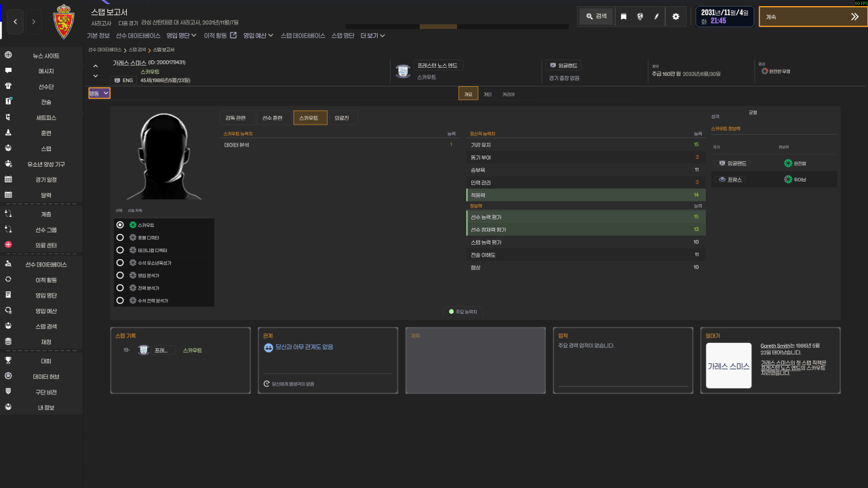The width and height of the screenshot is (868, 488).
Task: Open the 달력 calendar icon
Action: point(8,195)
